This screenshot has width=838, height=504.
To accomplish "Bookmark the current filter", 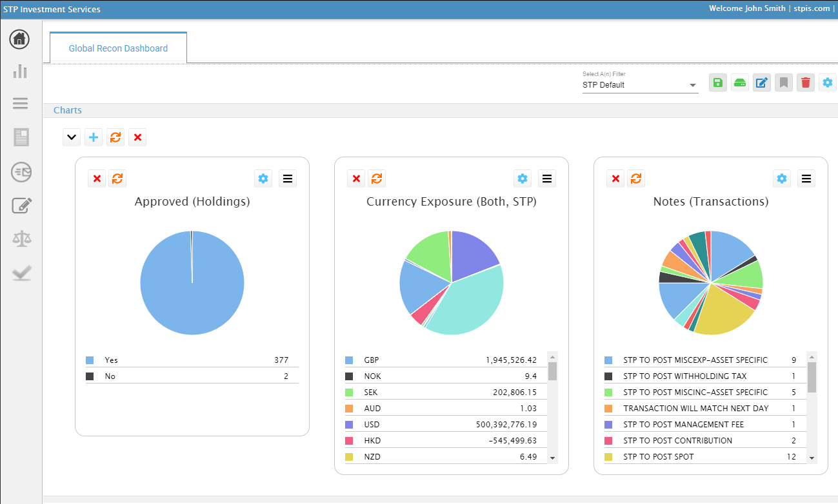I will pos(783,82).
